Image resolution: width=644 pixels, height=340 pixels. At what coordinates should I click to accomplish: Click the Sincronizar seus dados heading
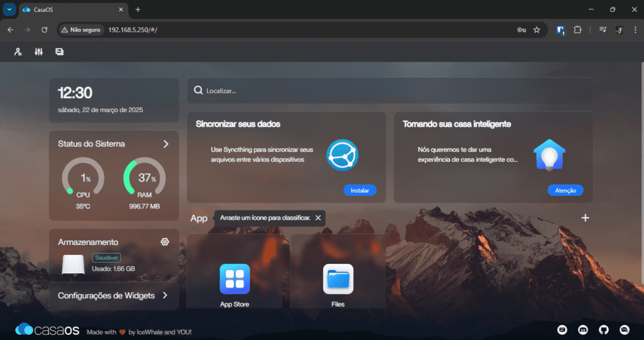(238, 124)
